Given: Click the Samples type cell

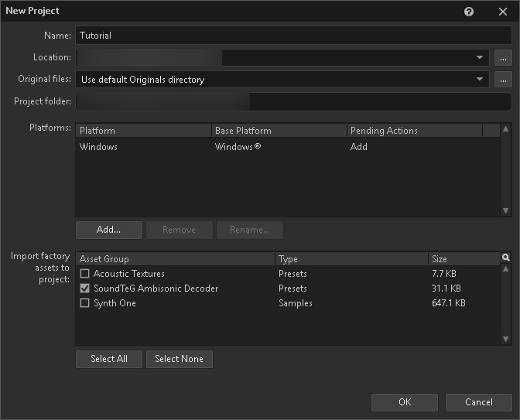Looking at the screenshot, I should (x=295, y=303).
